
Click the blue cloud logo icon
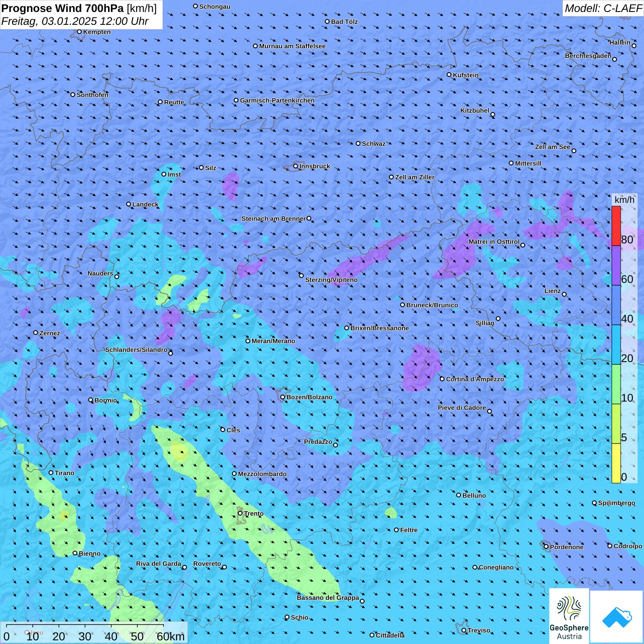click(616, 617)
